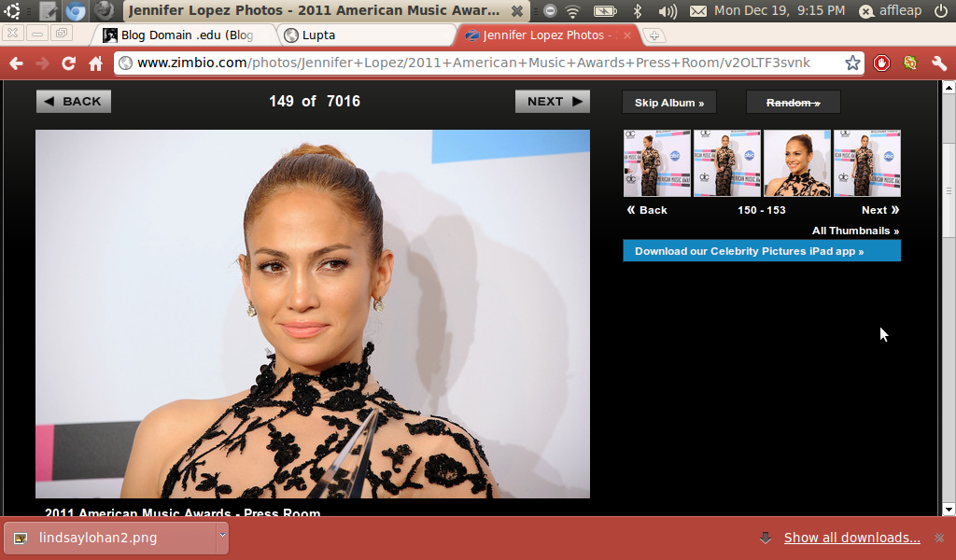Expand lindsaylohan2.png download options arrow
The width and height of the screenshot is (956, 560).
tap(222, 536)
